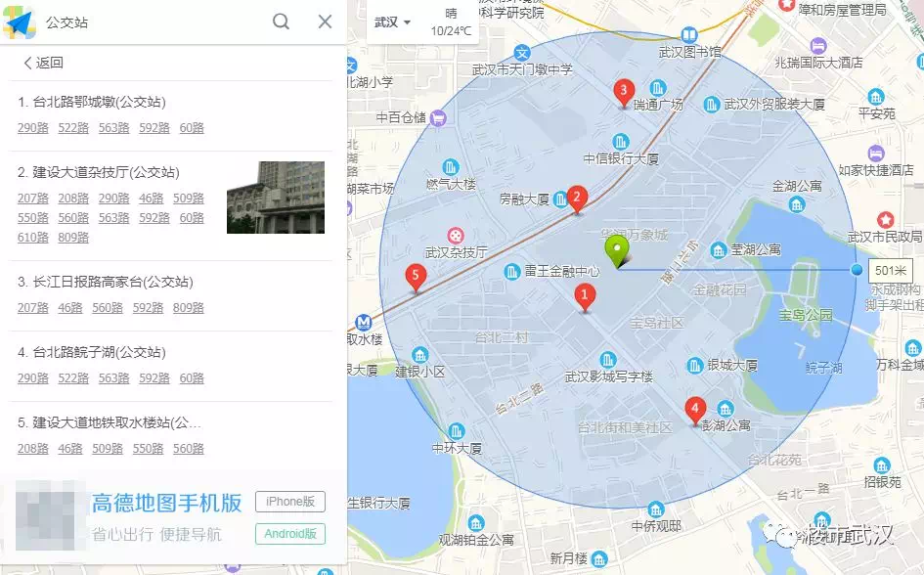Click 509路 under 建设大道杂技厅
924x575 pixels.
pos(189,198)
